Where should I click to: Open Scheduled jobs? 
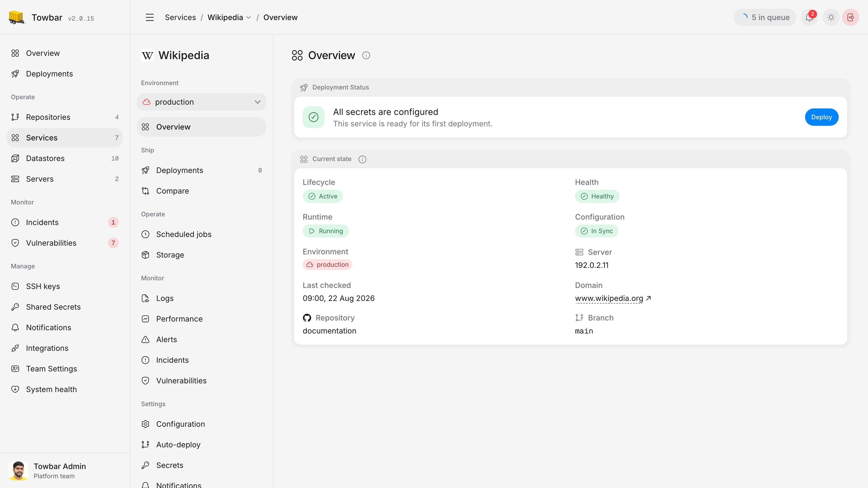[202, 235]
